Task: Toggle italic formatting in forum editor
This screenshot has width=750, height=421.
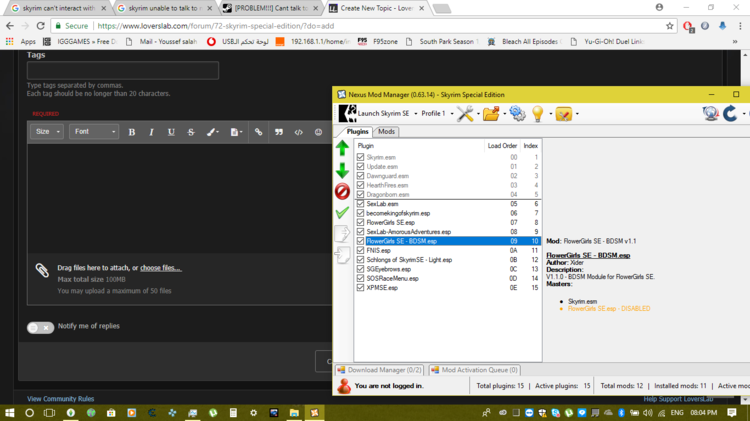Action: pyautogui.click(x=151, y=132)
